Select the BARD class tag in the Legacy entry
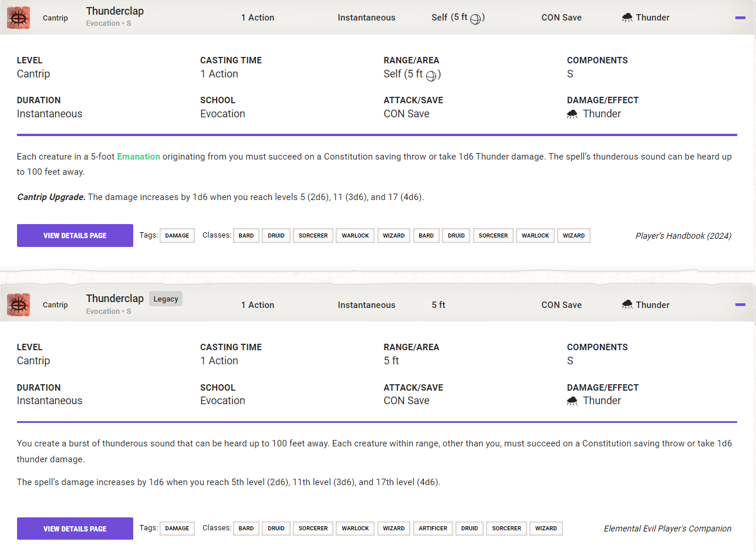 (x=247, y=529)
